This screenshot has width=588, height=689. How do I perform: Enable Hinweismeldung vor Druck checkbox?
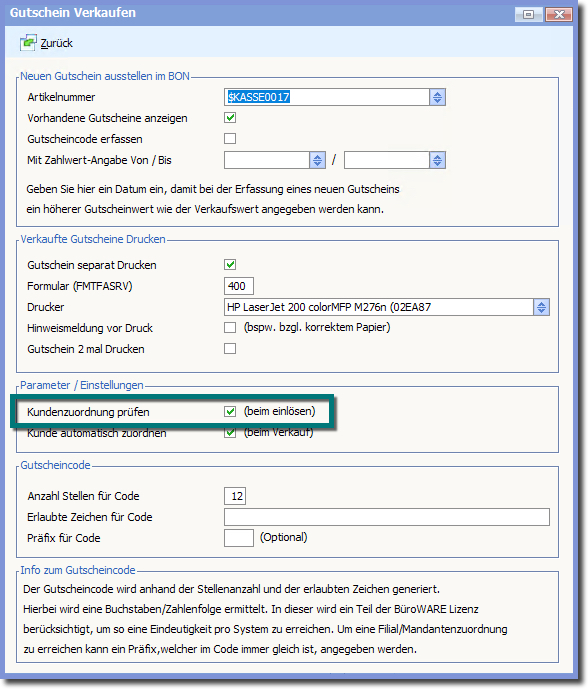(x=230, y=327)
